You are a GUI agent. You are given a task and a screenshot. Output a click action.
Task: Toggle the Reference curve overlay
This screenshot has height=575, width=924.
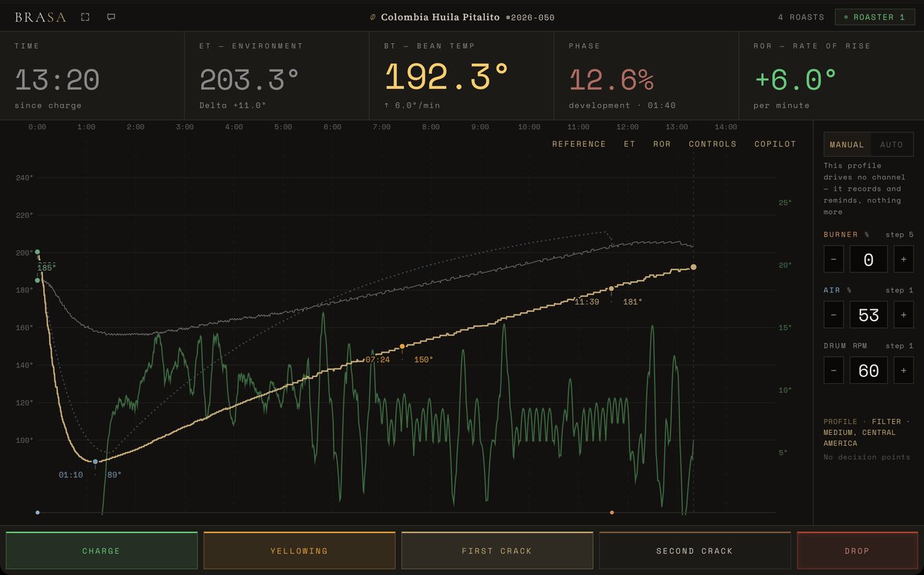pos(579,144)
